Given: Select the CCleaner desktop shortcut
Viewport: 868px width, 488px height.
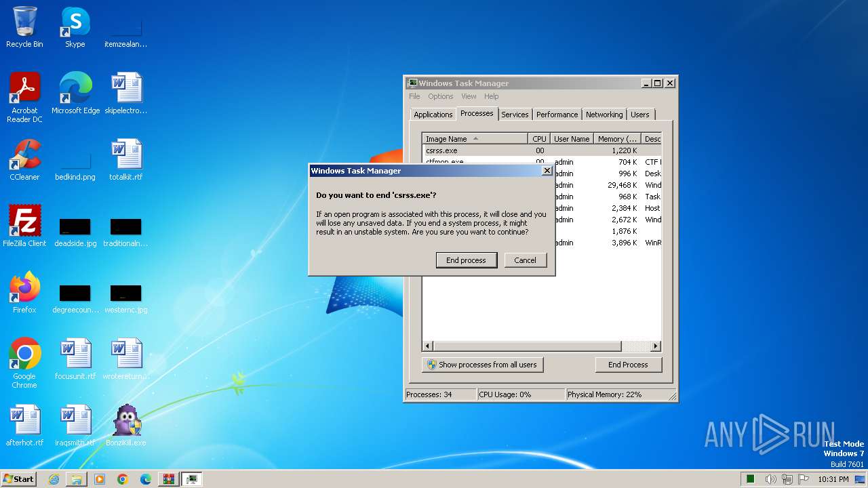Looking at the screenshot, I should (x=24, y=160).
